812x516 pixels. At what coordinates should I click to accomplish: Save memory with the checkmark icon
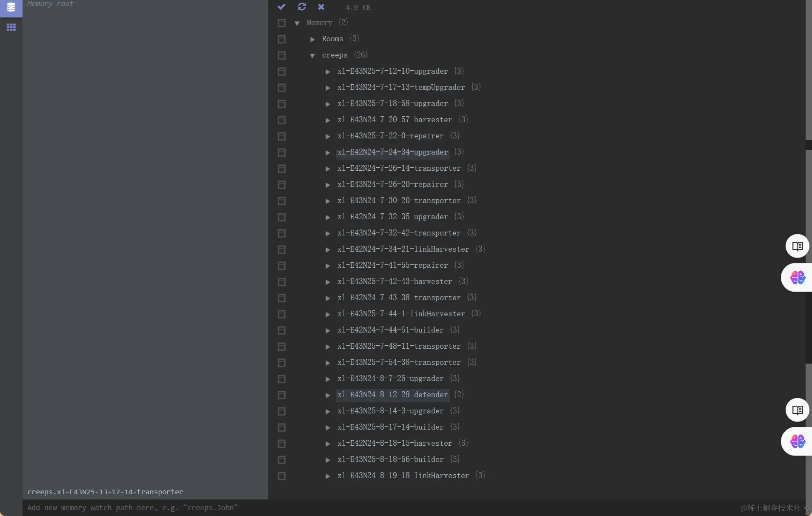point(281,7)
